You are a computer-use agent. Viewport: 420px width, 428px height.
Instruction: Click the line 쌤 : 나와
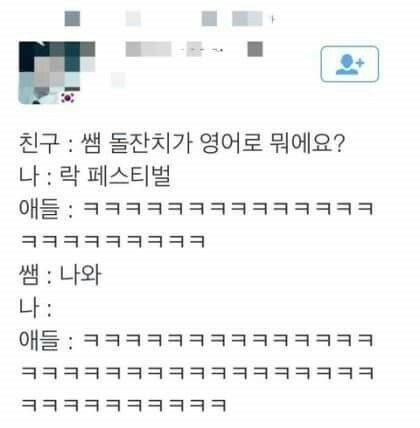pyautogui.click(x=60, y=274)
